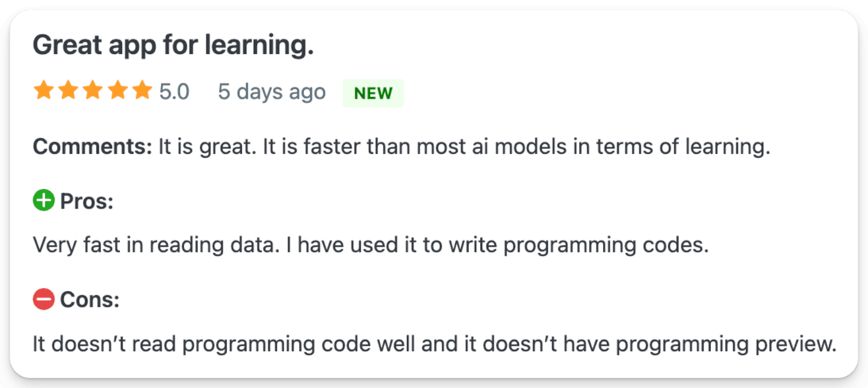Click the fifth orange rating star
This screenshot has height=388, width=868.
pos(142,90)
